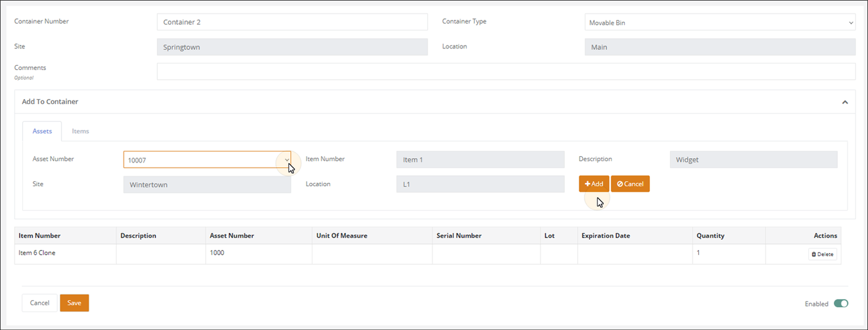Select the Assets tab

point(42,132)
